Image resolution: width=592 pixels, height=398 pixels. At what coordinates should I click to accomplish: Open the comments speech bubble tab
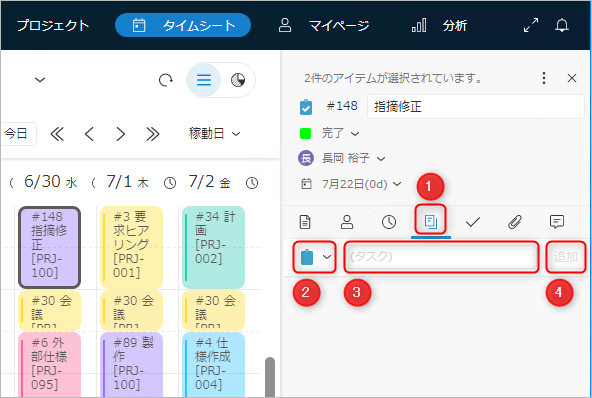pos(557,222)
